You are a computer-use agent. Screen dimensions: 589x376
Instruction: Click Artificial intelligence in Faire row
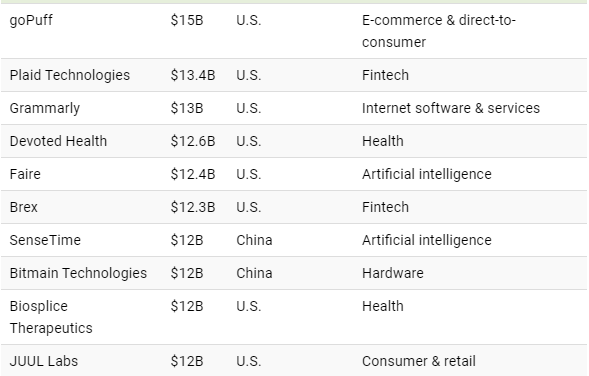(427, 174)
